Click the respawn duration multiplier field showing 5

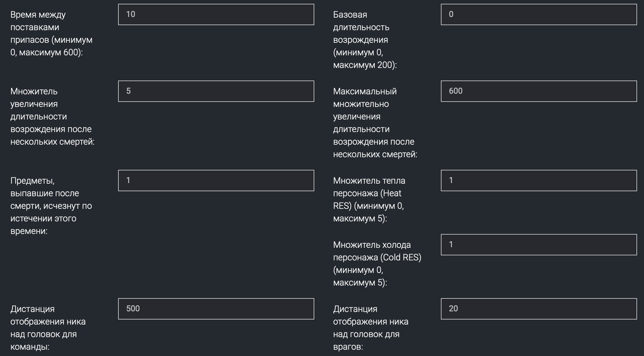pos(216,91)
